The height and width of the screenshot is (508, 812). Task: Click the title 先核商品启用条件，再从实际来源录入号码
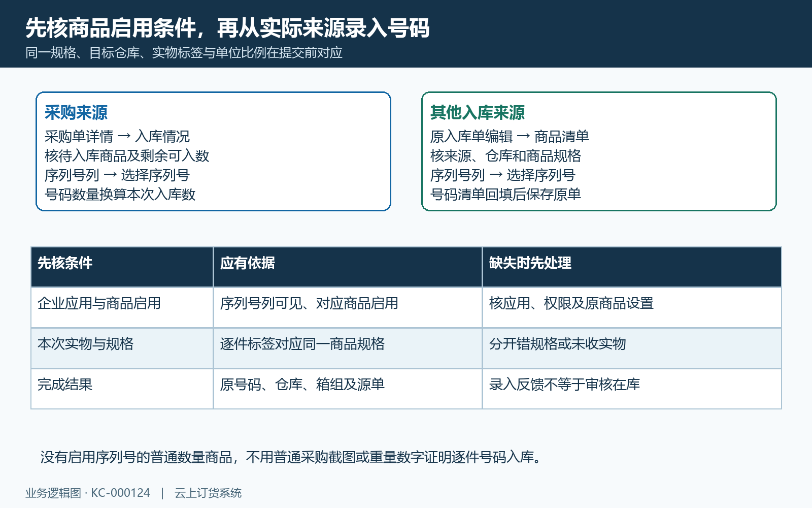pos(227,28)
